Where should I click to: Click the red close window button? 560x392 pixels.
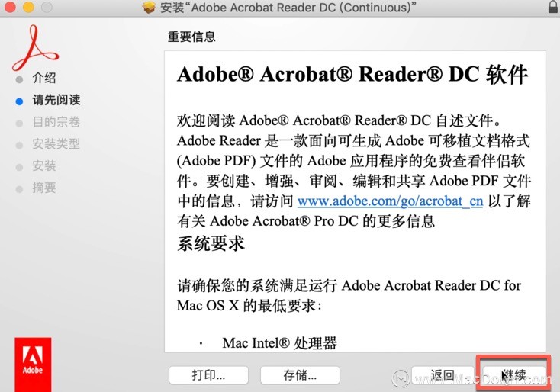pyautogui.click(x=10, y=7)
